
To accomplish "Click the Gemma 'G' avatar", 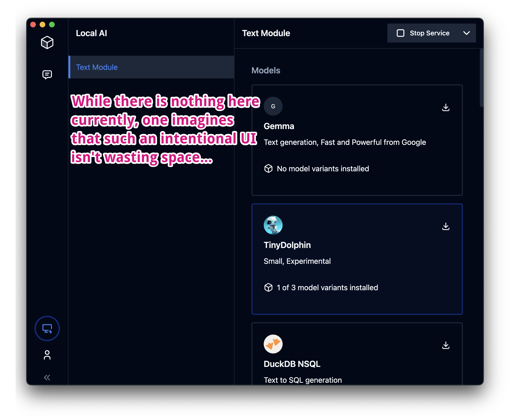I will tap(273, 106).
